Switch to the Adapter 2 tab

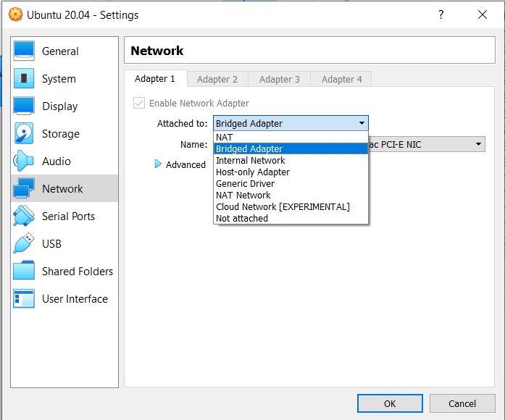pyautogui.click(x=217, y=79)
